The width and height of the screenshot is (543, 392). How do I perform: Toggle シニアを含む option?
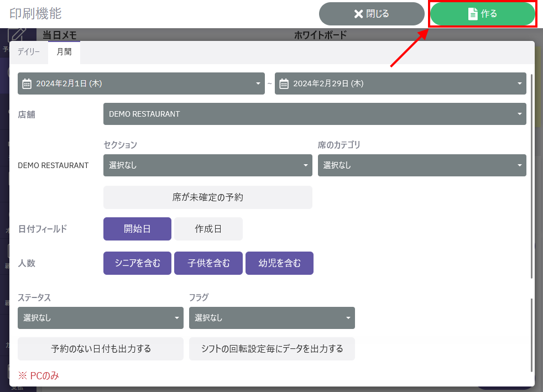pos(137,263)
